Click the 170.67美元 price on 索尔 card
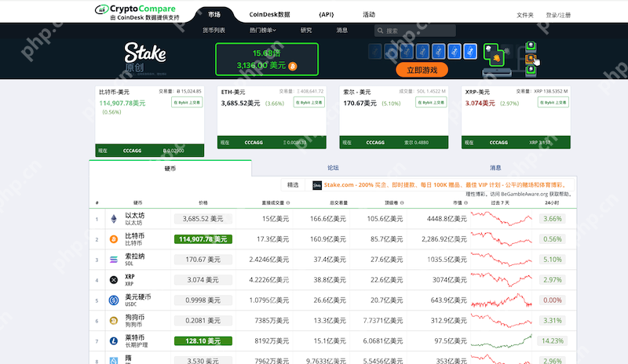 tap(360, 104)
